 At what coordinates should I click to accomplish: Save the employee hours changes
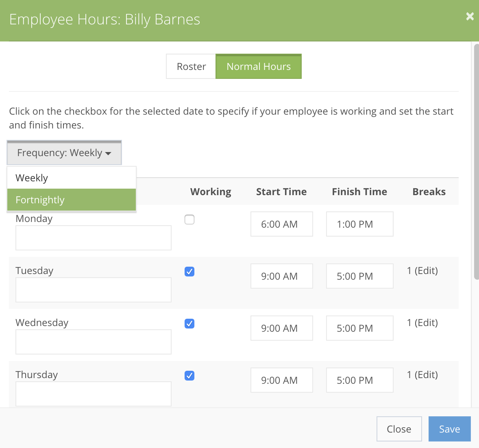449,429
